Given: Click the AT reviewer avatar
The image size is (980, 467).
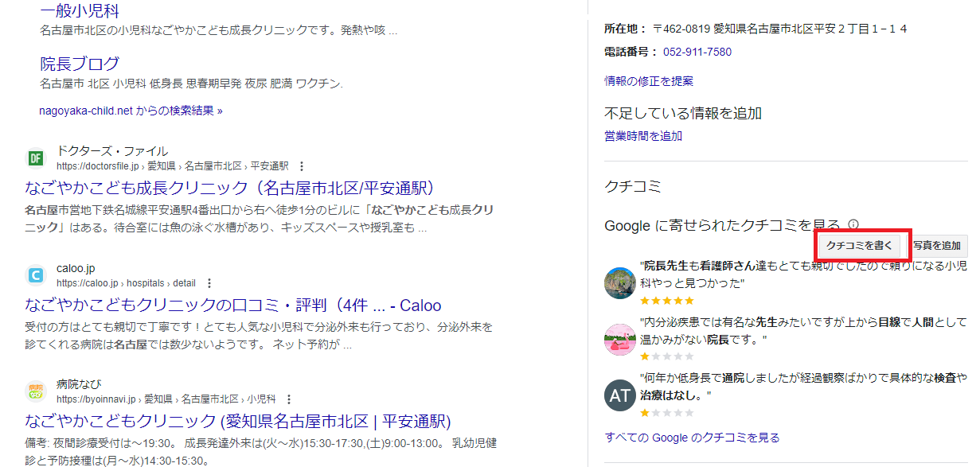Looking at the screenshot, I should coord(619,395).
